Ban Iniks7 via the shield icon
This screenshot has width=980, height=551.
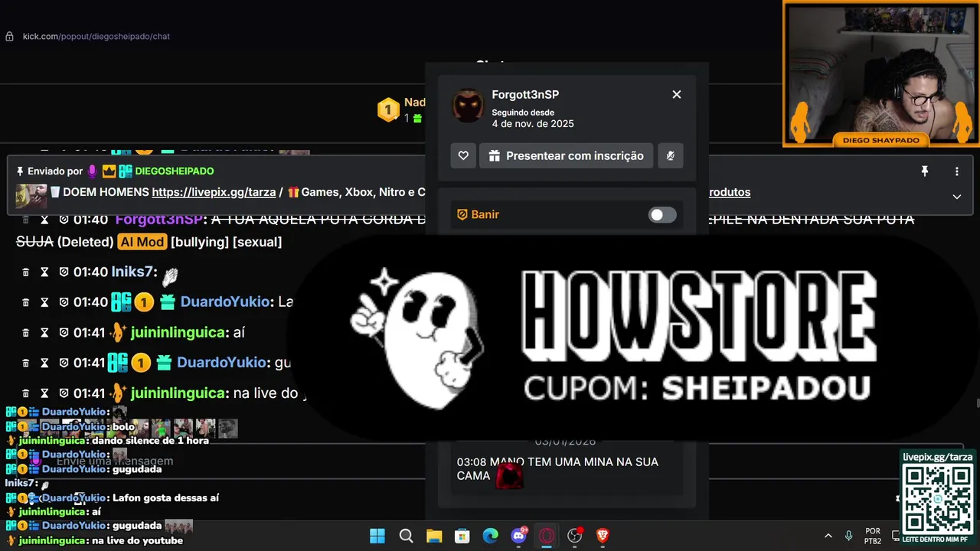(x=64, y=272)
